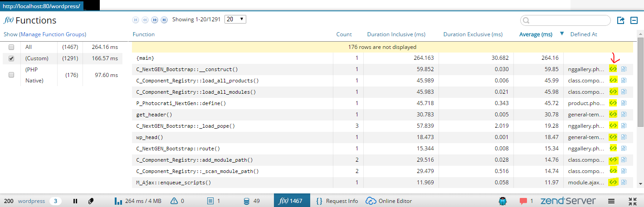Click the module.ajax... Defined At cell

coord(586,182)
